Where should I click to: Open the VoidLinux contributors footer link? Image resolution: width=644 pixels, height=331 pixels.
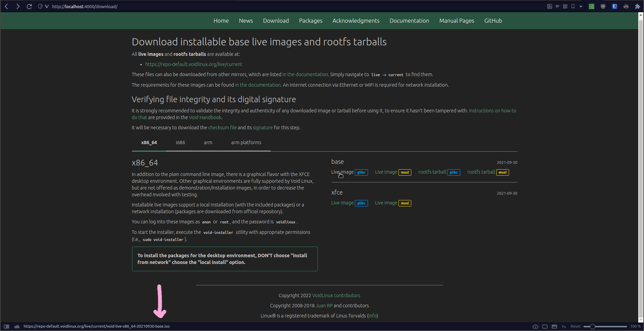point(336,295)
